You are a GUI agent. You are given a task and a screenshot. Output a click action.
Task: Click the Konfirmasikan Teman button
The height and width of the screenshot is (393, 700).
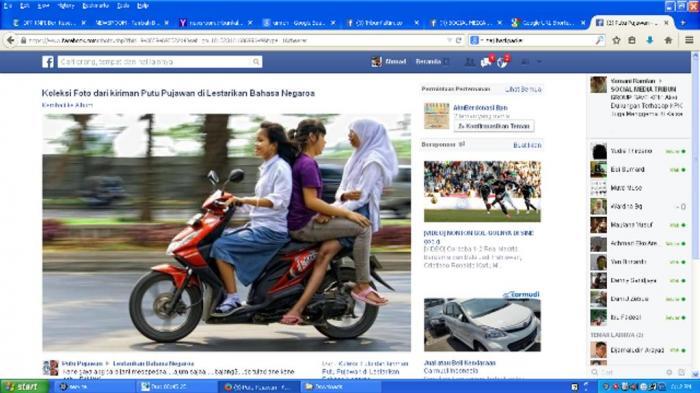pos(494,126)
